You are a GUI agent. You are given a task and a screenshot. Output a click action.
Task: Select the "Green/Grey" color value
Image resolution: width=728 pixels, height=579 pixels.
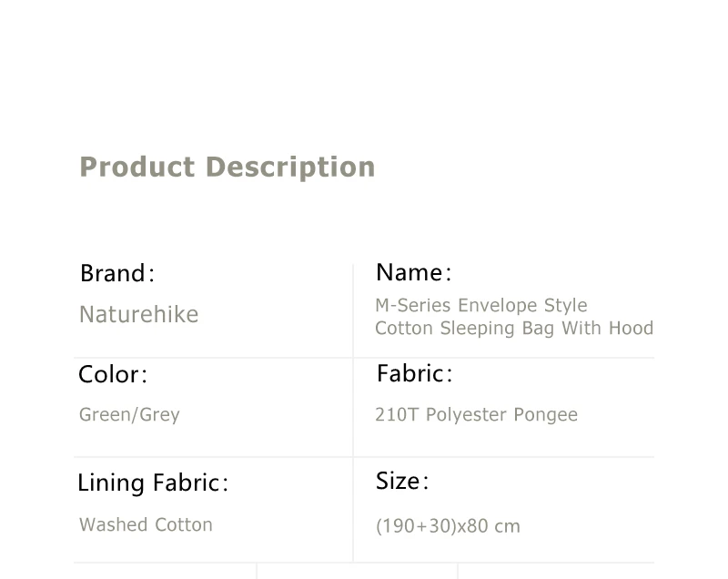[129, 415]
